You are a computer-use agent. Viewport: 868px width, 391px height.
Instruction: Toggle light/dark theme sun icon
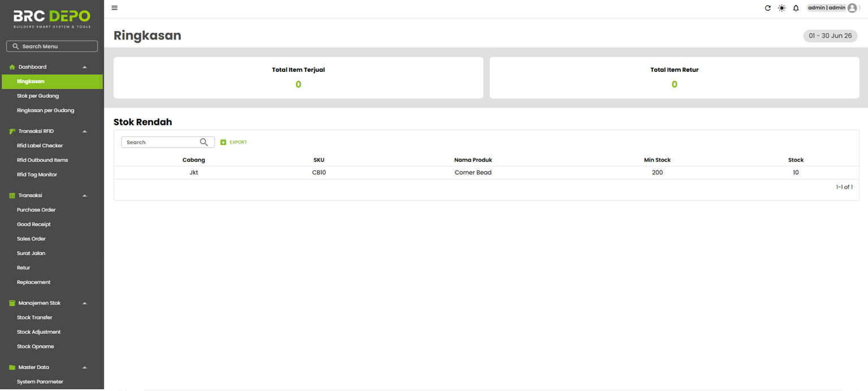(781, 8)
